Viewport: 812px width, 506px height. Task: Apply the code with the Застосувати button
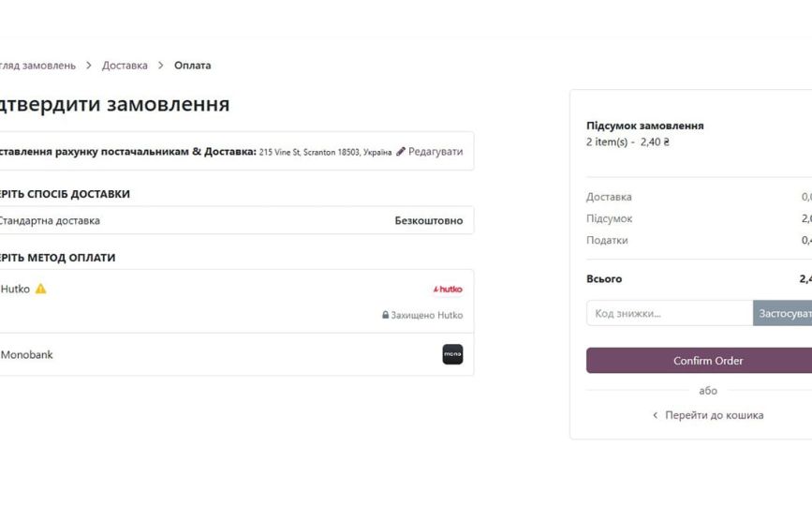pos(784,313)
